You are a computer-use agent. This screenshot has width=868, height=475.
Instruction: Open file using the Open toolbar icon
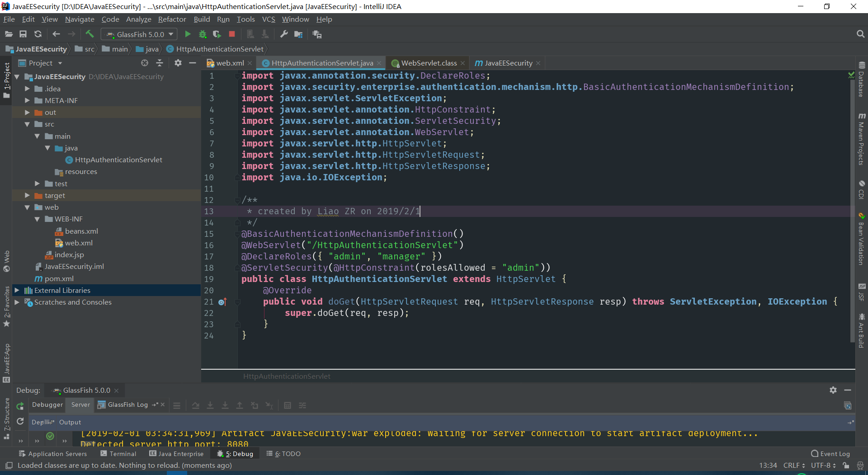9,34
